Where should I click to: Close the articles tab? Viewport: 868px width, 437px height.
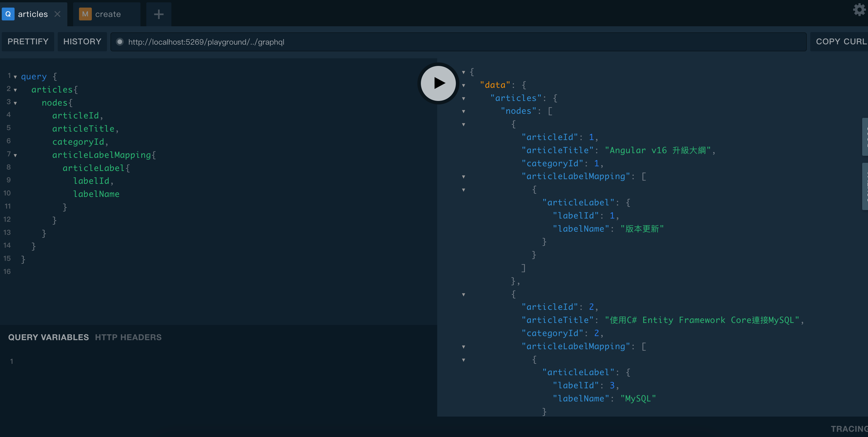(x=58, y=14)
